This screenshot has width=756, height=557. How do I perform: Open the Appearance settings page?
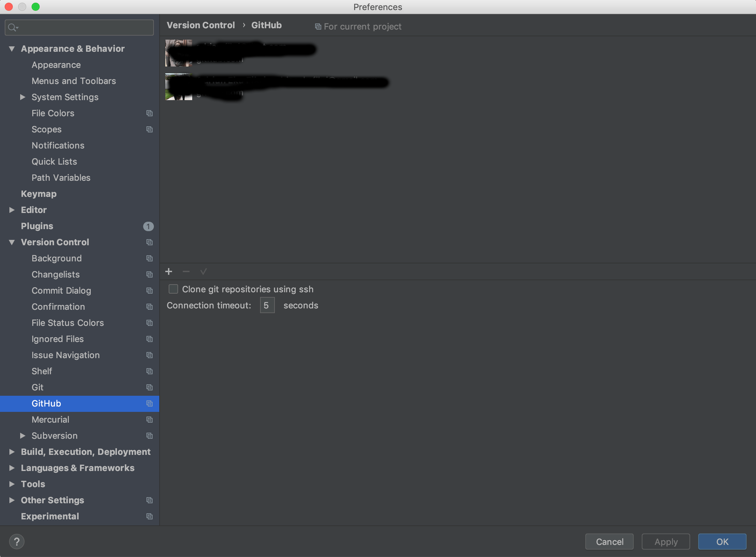[56, 65]
